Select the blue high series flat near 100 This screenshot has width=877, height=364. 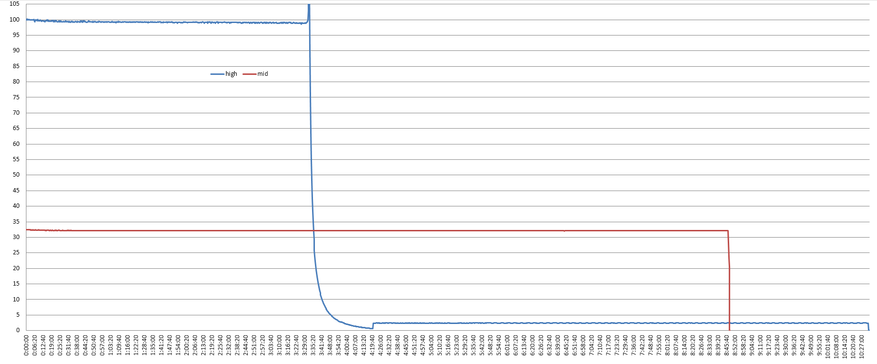pos(168,22)
